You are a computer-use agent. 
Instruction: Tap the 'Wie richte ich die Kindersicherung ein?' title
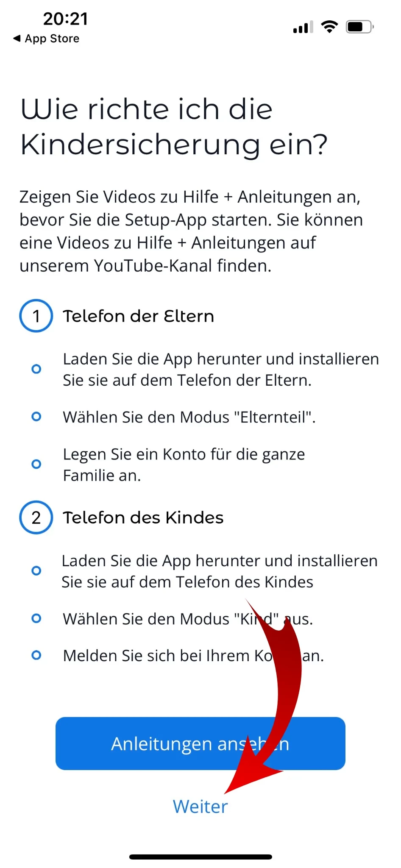[x=174, y=127]
